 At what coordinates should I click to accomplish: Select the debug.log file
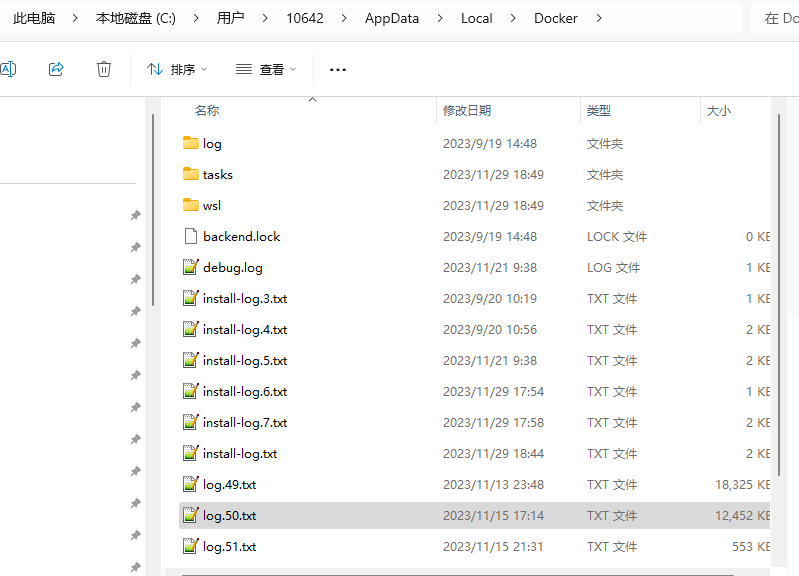coord(232,267)
